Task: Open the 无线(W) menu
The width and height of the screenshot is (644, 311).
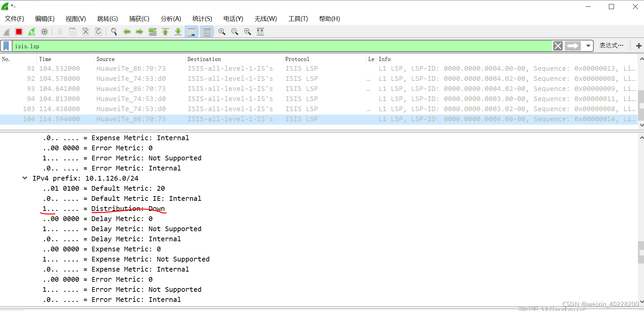Action: [266, 19]
